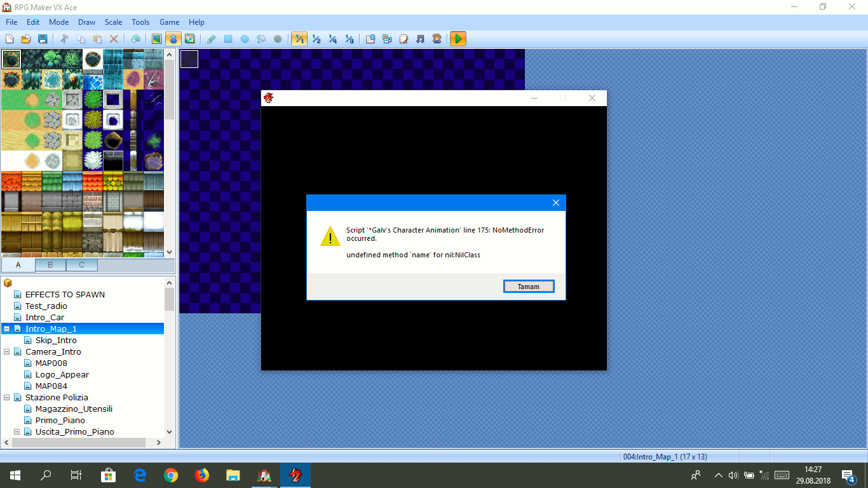868x488 pixels.
Task: Open the Tools menu
Action: click(140, 22)
